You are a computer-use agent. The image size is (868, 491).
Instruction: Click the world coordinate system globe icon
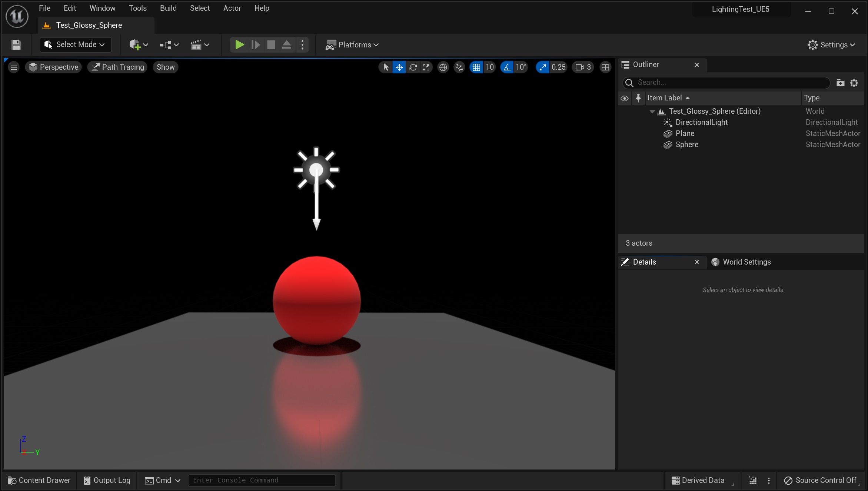[443, 67]
